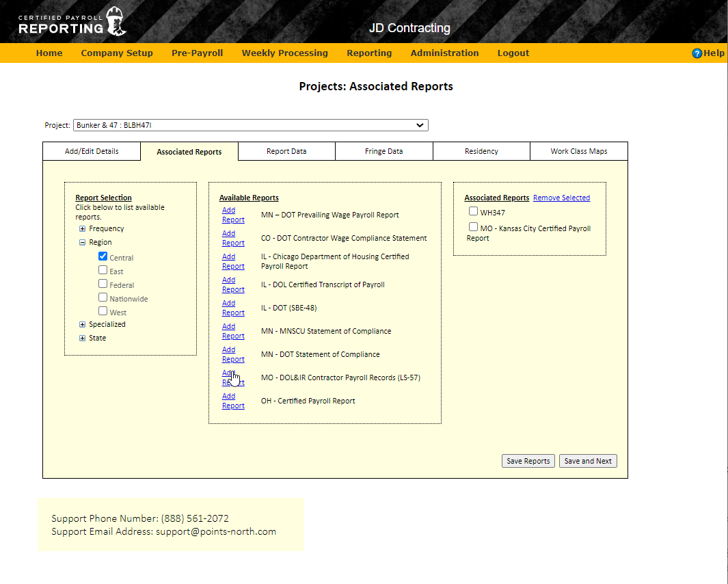
Task: Add the MN DOT Prevailing Wage Payroll Report
Action: pos(233,215)
